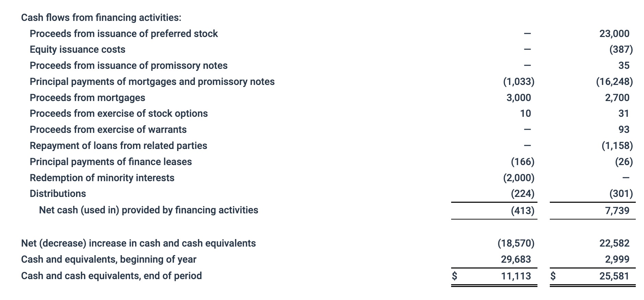Click the (166) finance leases value

pos(522,162)
